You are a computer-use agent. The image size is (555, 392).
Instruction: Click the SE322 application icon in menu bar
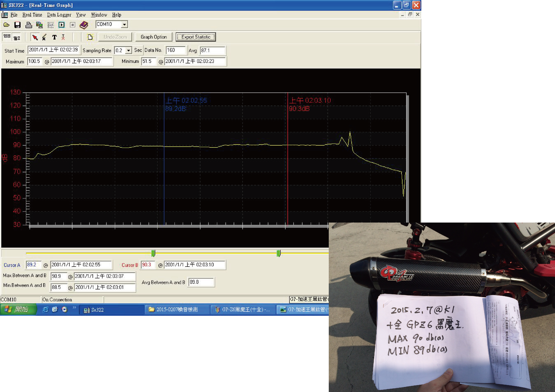coord(5,15)
